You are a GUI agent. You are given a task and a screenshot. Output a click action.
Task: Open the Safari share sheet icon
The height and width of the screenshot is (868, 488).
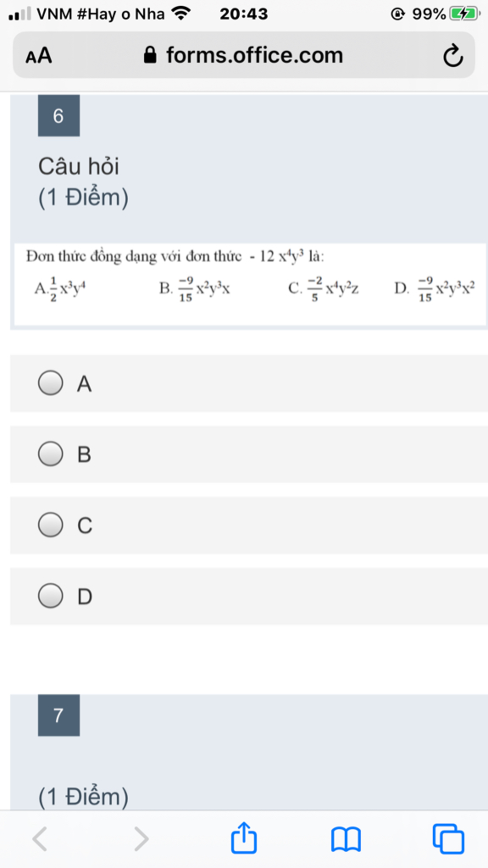pos(244,837)
